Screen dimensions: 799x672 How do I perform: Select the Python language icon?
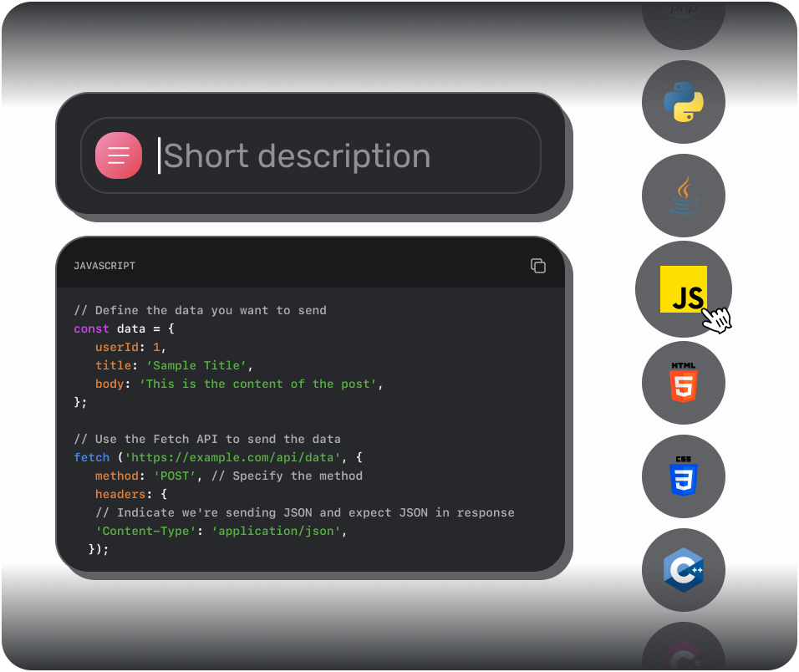tap(683, 102)
